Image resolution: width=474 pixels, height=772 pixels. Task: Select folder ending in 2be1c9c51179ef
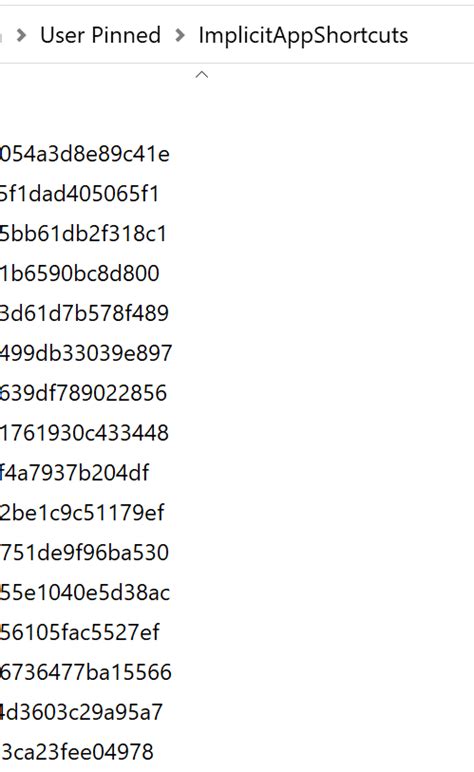click(82, 513)
